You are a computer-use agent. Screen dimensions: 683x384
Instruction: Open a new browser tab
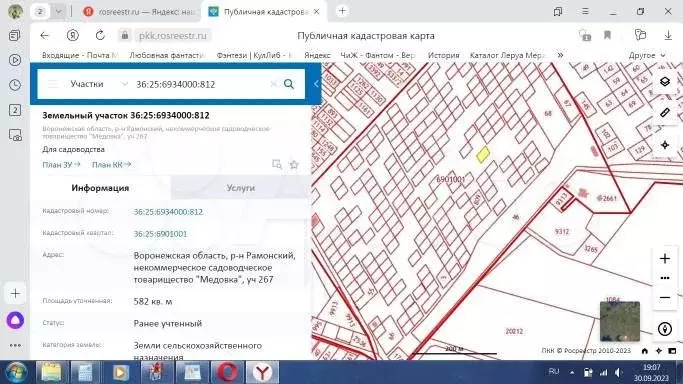(x=342, y=11)
